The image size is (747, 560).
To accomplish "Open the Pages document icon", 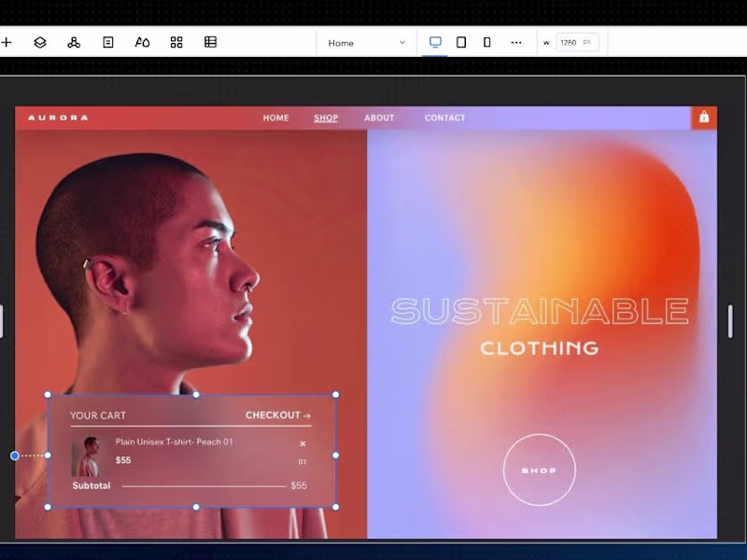I will click(x=108, y=42).
